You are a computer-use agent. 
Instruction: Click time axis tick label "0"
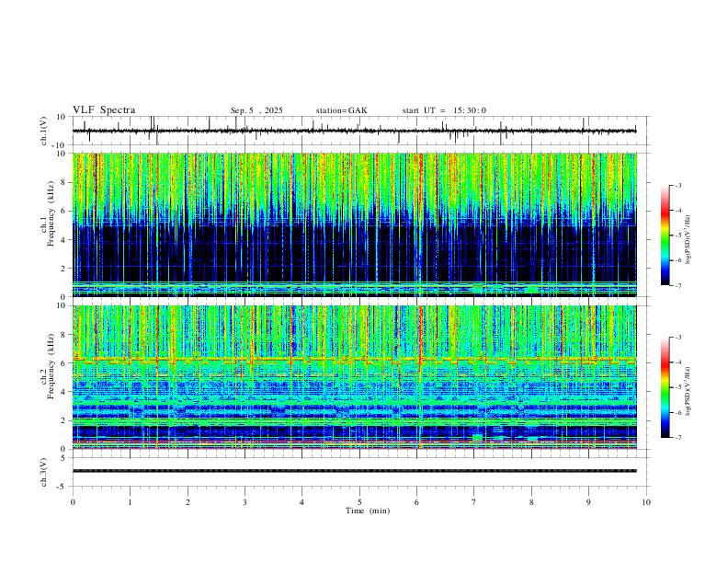[x=73, y=502]
